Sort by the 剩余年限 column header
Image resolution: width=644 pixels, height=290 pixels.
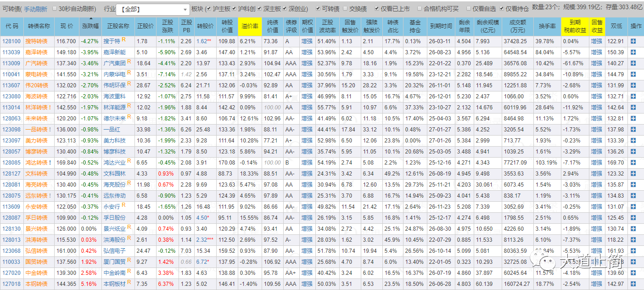coord(464,26)
